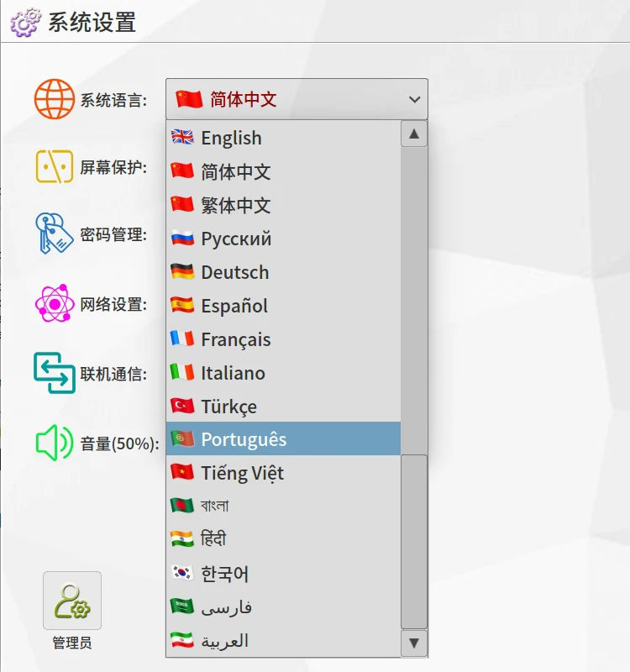Click the gear icon beside 系统设置 title
Image resolution: width=630 pixels, height=672 pixels.
pos(24,23)
